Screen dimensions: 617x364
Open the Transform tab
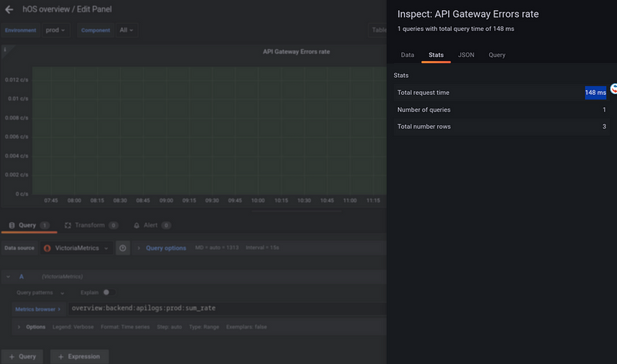tap(90, 225)
